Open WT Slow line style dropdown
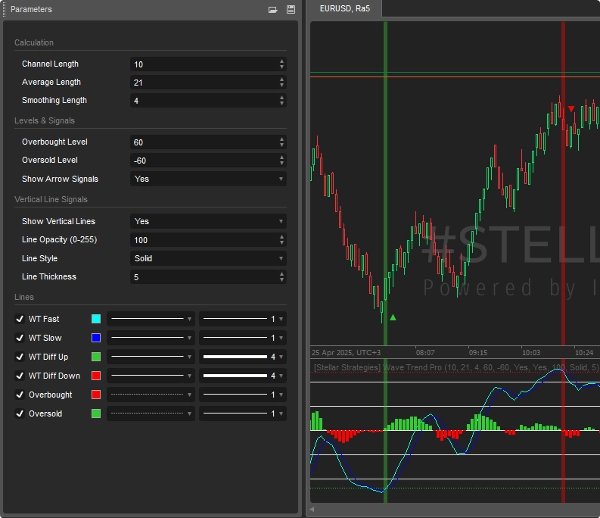 tap(151, 338)
